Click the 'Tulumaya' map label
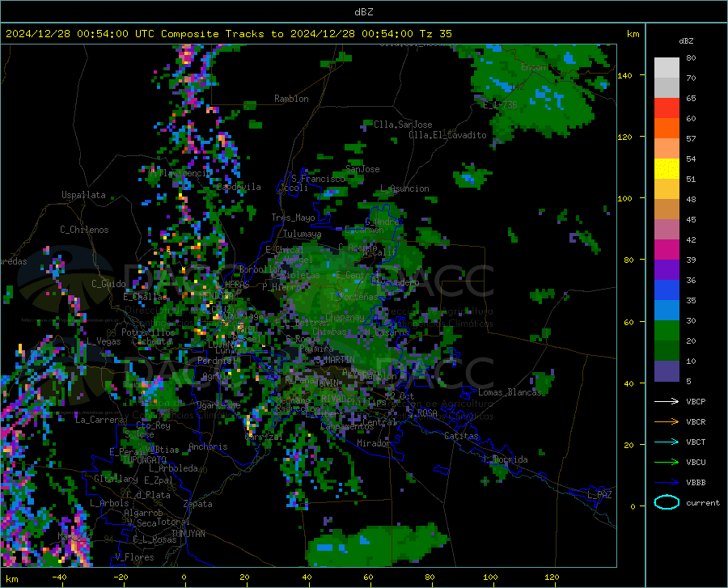 pos(302,234)
